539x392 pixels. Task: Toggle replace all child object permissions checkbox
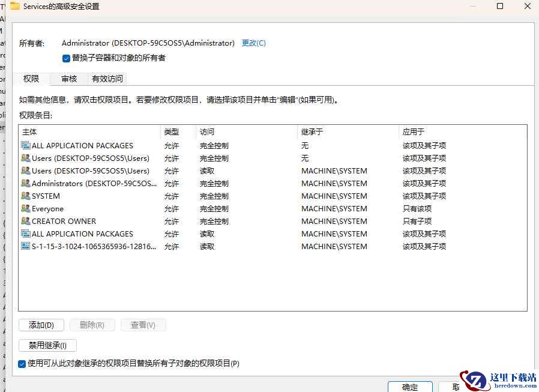click(x=22, y=364)
